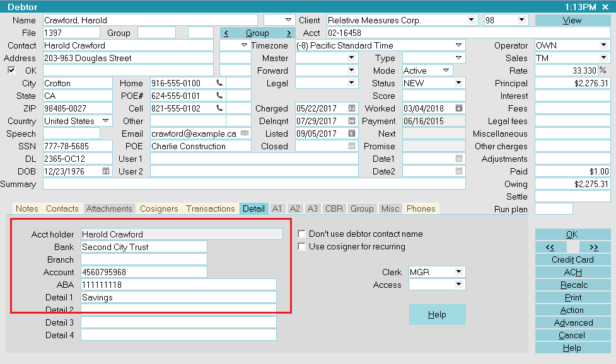Viewport: 616px width, 364px height.
Task: Click the large Help button beside Detail fields
Action: [437, 315]
